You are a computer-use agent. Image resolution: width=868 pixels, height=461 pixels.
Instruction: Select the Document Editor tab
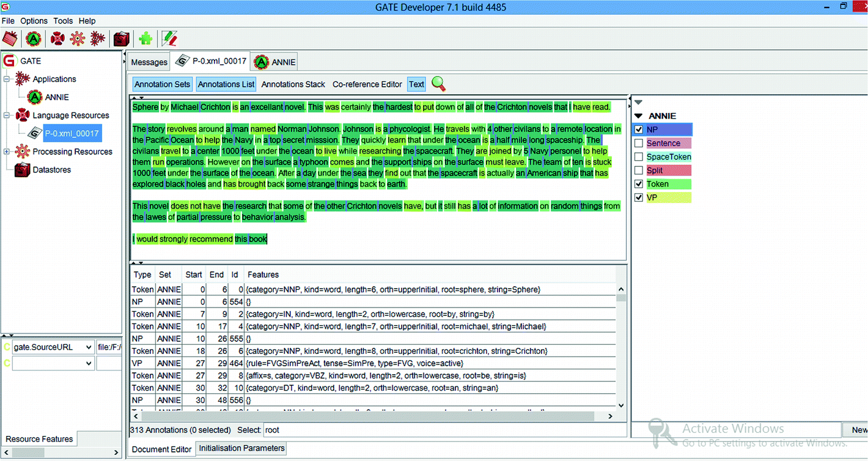point(162,449)
